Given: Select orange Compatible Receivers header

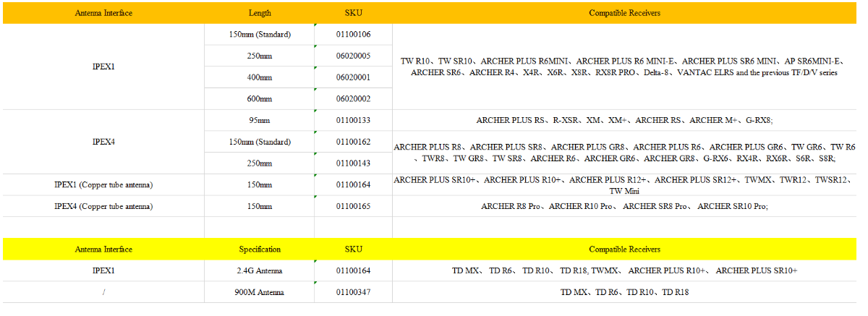Looking at the screenshot, I should tap(624, 13).
